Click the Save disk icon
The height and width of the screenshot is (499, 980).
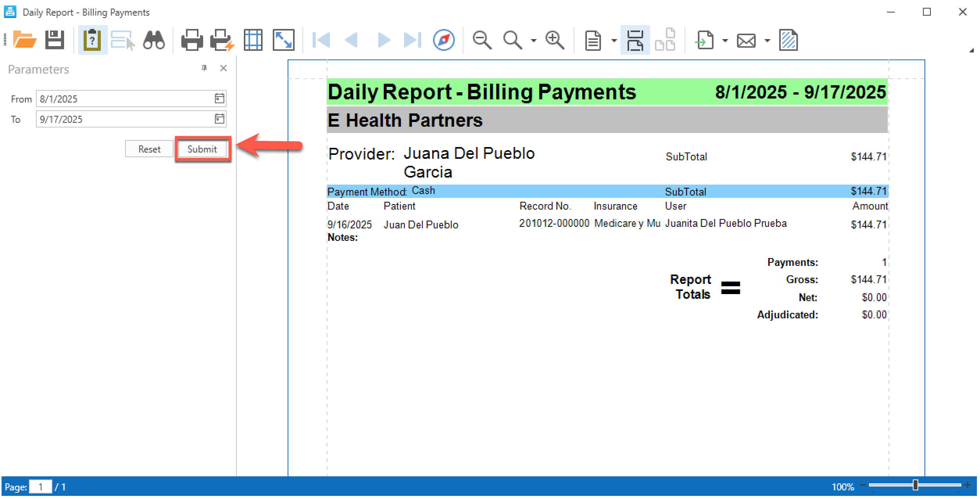coord(54,40)
